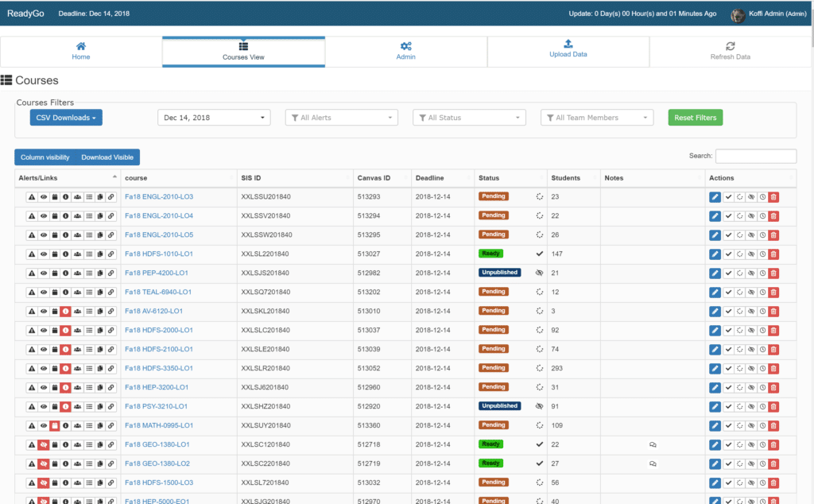Click the eye preview icon for Fa18 HDFS-1010-LO1

tap(43, 254)
